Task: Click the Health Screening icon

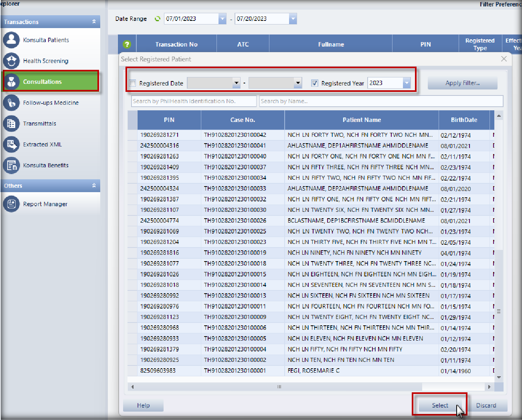Action: 11,61
